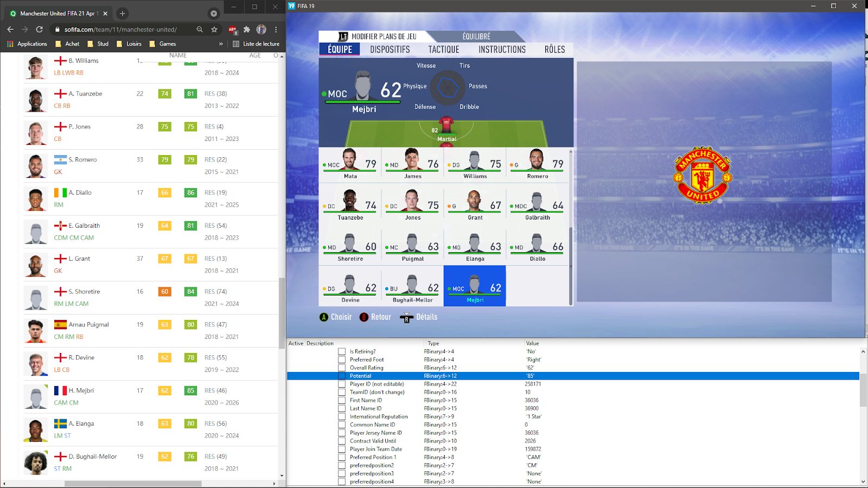The width and height of the screenshot is (868, 488).
Task: Open the Chrome extensions puzzle icon
Action: point(247,29)
